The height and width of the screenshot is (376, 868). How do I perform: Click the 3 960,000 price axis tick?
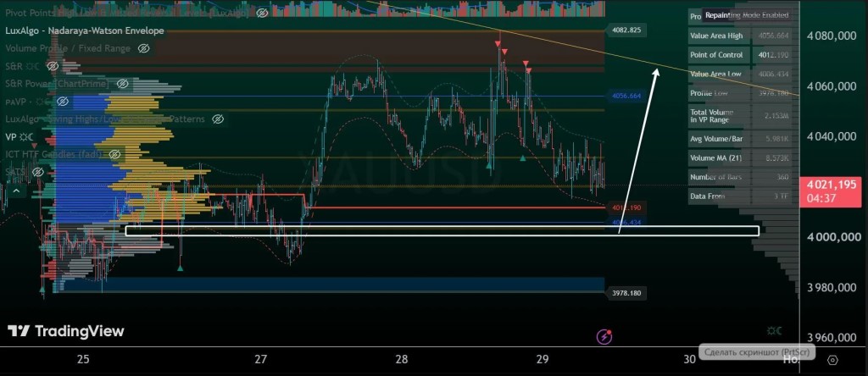click(832, 338)
